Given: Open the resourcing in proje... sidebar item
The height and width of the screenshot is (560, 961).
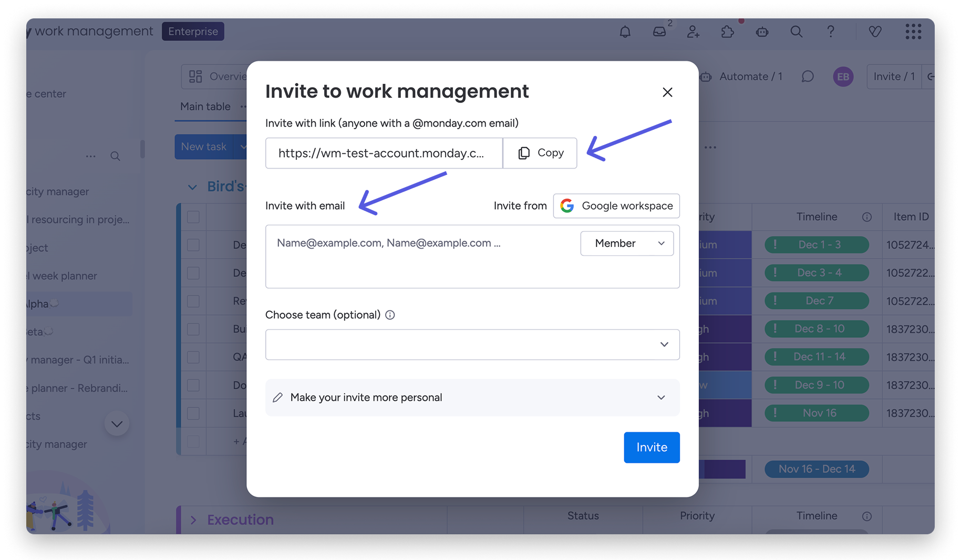Looking at the screenshot, I should pyautogui.click(x=79, y=220).
